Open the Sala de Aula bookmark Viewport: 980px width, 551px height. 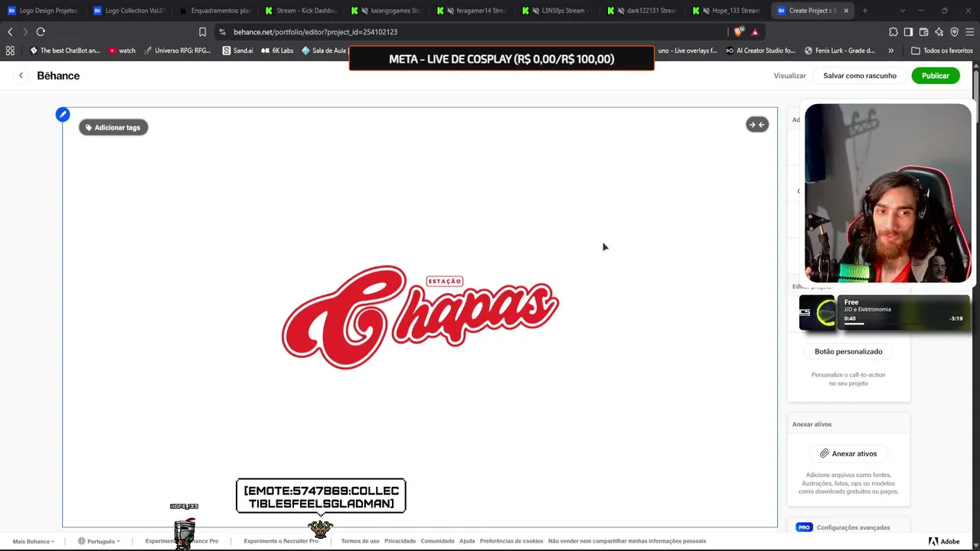(325, 51)
